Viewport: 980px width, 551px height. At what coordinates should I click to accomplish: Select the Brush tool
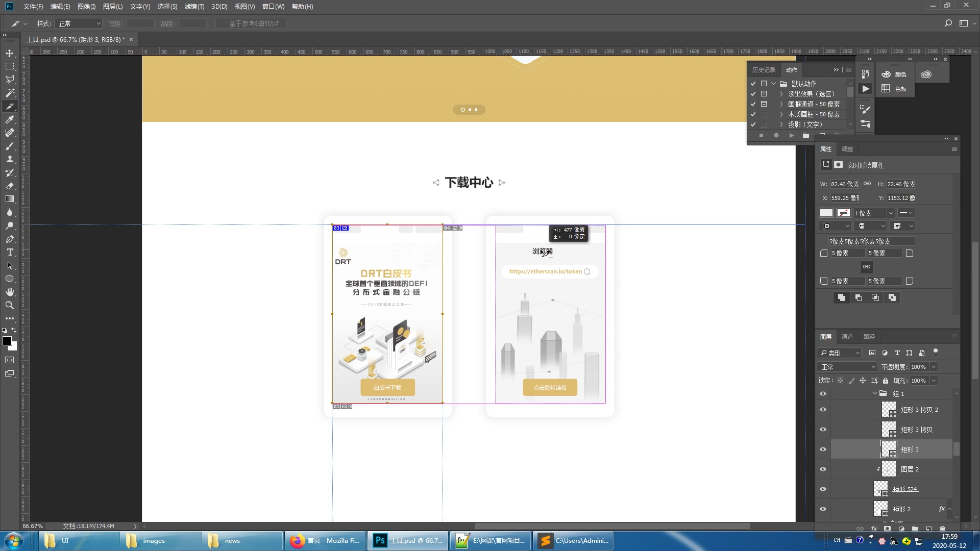[10, 146]
